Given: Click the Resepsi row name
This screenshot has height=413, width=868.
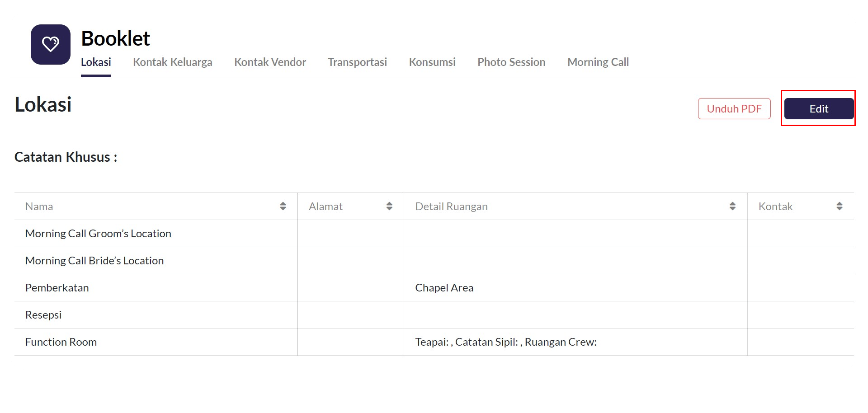Looking at the screenshot, I should click(x=43, y=315).
